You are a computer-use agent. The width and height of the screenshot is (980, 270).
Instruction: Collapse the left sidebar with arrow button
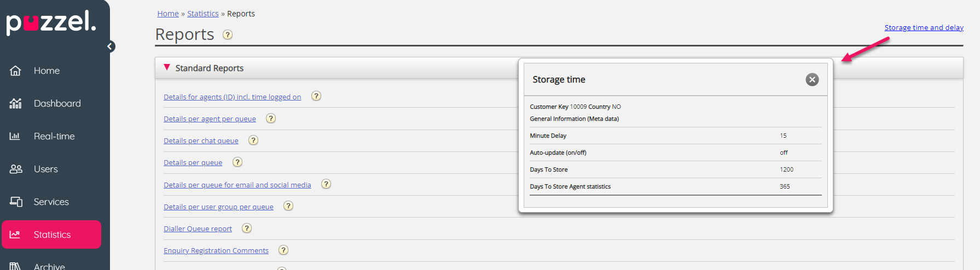tap(111, 46)
